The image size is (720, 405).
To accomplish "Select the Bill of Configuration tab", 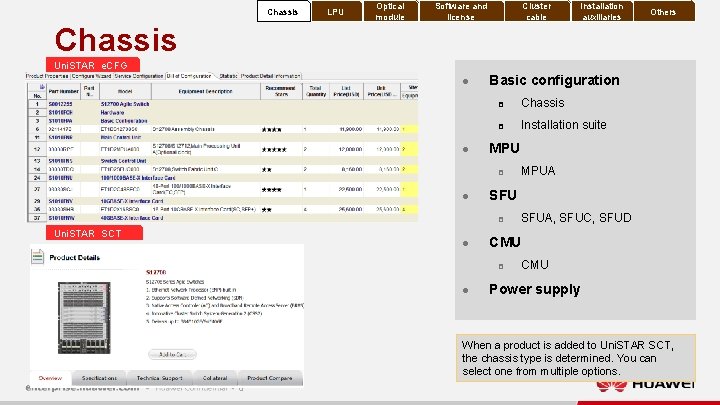I will coord(189,76).
